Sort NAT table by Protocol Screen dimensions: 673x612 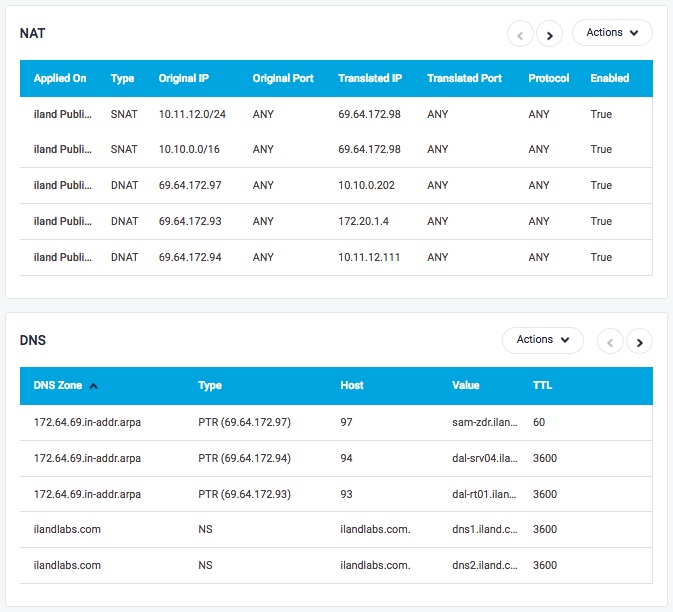click(549, 78)
